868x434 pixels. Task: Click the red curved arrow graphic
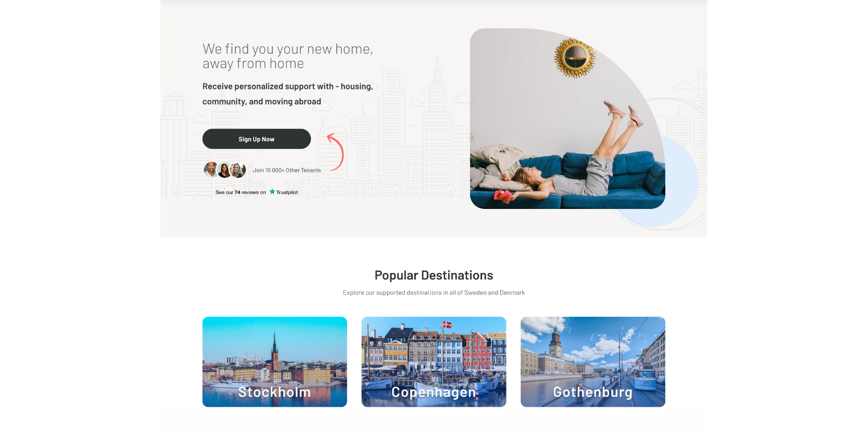335,151
